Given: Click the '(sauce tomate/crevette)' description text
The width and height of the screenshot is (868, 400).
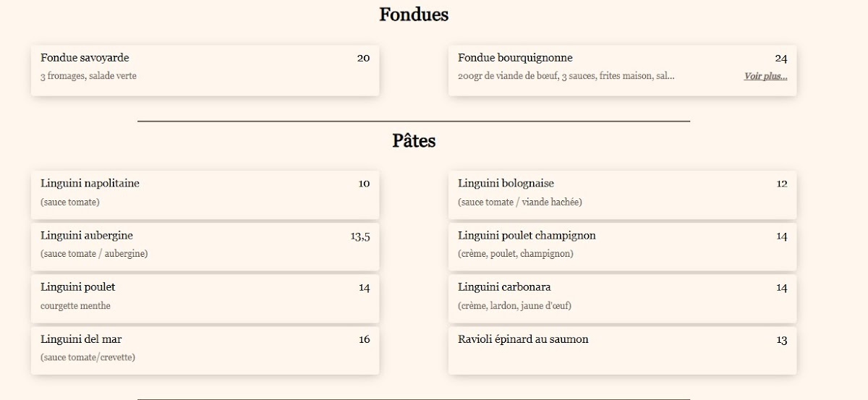Looking at the screenshot, I should 88,357.
